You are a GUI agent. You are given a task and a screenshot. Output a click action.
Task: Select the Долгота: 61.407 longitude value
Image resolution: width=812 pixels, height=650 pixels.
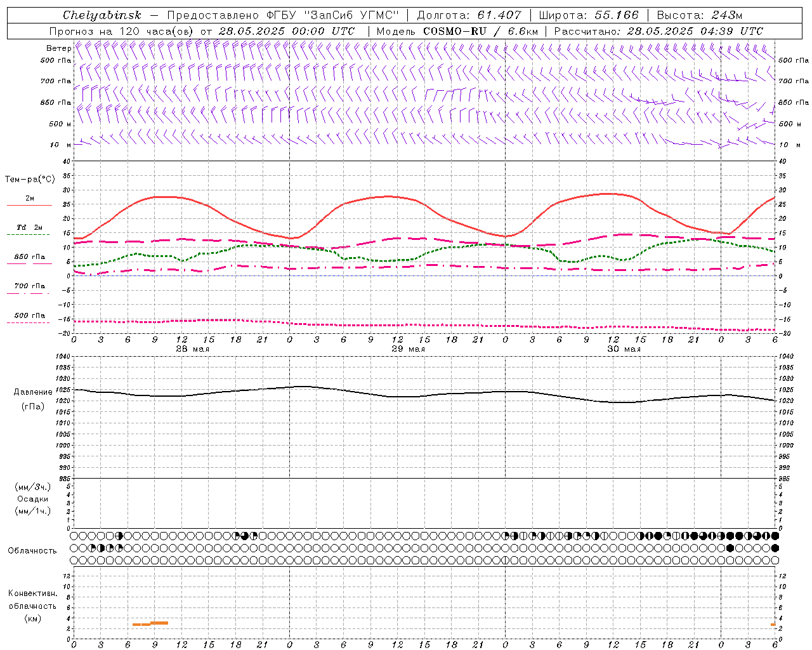pyautogui.click(x=469, y=15)
